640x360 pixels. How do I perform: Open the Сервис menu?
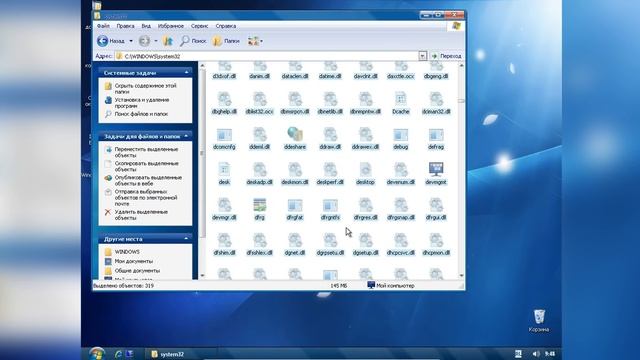(200, 26)
